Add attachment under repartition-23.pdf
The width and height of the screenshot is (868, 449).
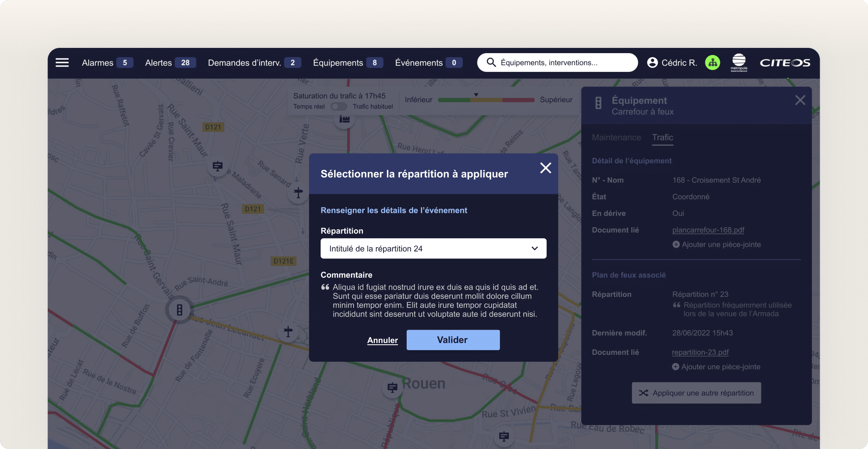pyautogui.click(x=716, y=367)
